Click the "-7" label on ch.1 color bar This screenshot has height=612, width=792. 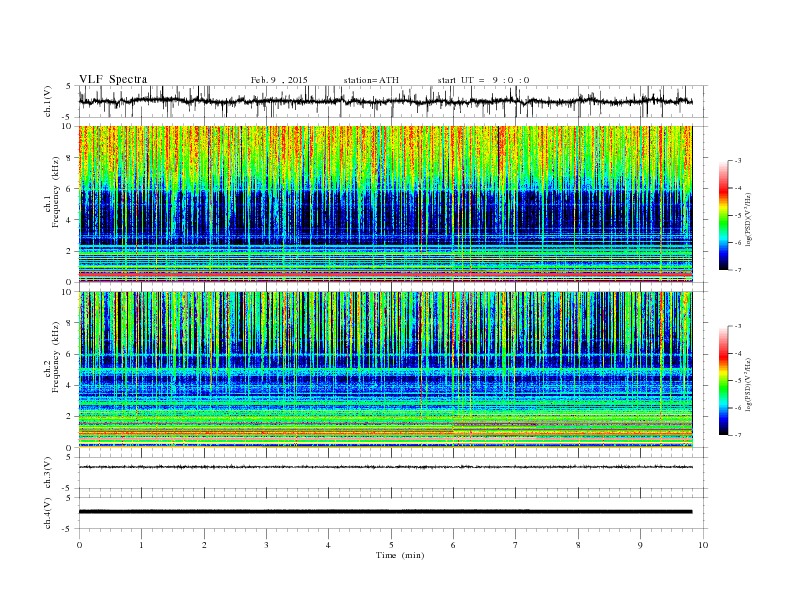738,270
